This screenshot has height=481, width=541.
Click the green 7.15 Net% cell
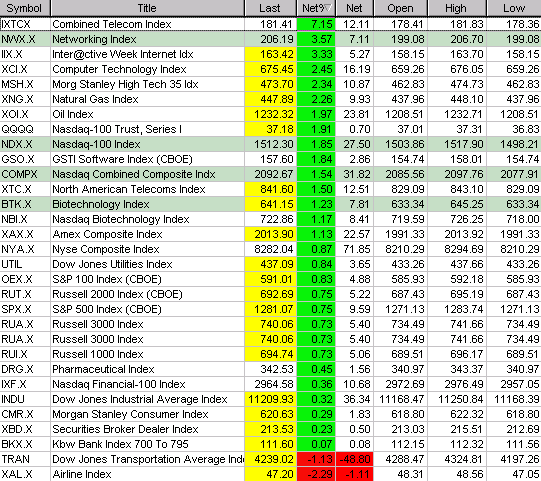pyautogui.click(x=316, y=24)
